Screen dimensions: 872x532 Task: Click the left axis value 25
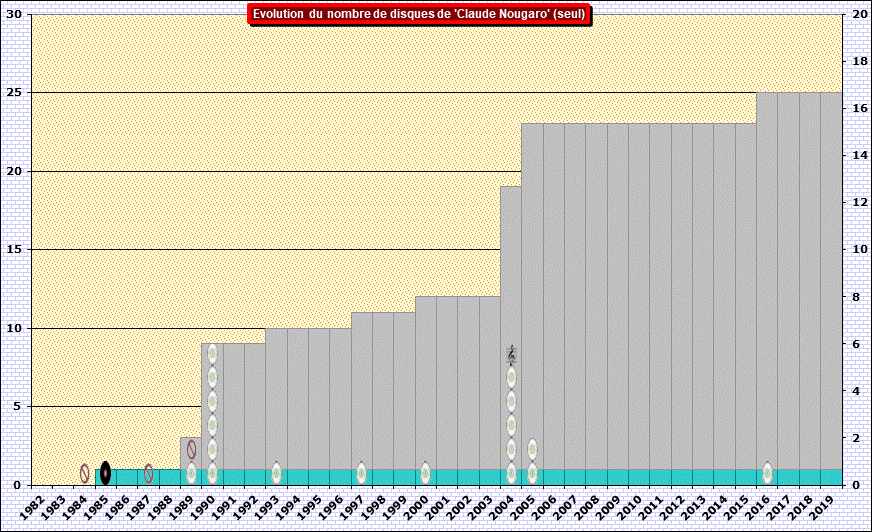(17, 93)
